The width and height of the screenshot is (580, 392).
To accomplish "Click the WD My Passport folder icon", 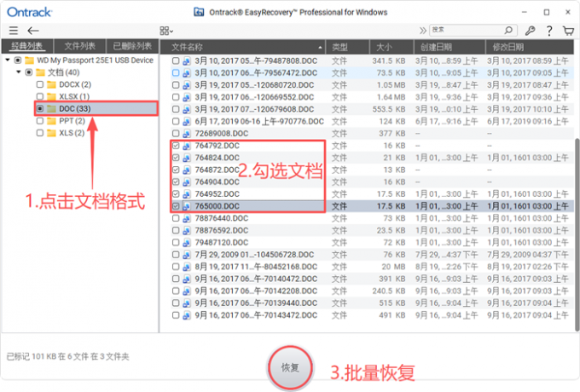I will [30, 61].
